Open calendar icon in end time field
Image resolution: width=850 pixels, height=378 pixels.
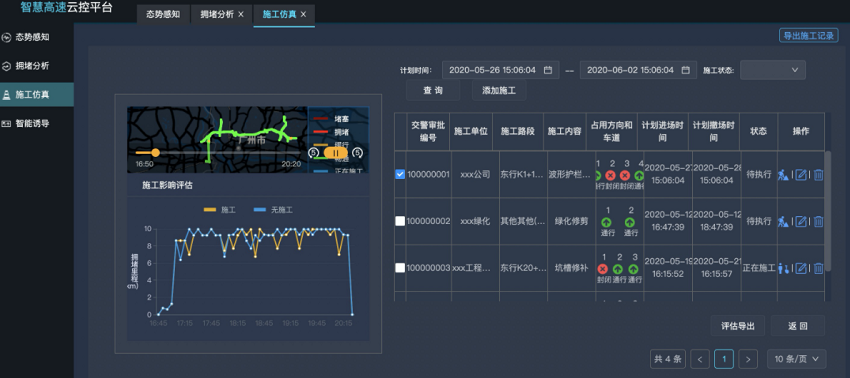(x=686, y=70)
